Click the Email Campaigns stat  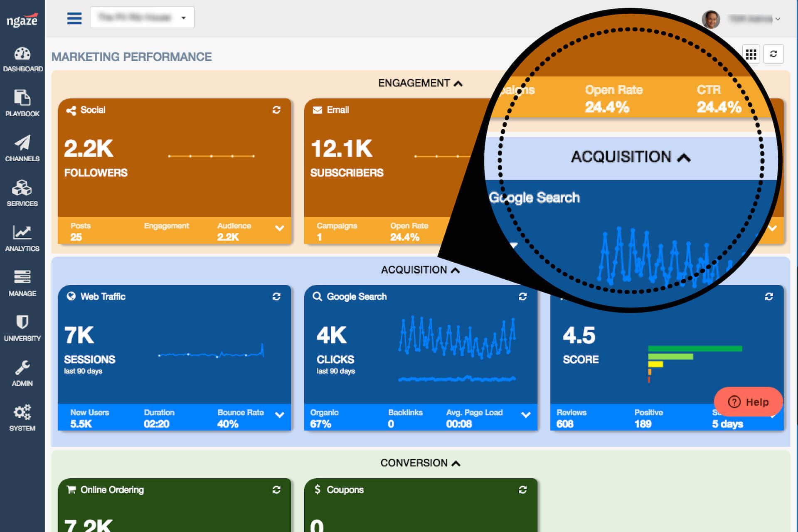[337, 231]
